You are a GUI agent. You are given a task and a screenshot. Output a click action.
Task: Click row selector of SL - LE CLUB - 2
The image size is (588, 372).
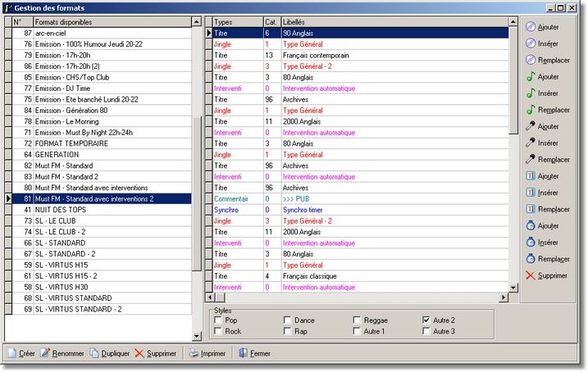[8, 232]
